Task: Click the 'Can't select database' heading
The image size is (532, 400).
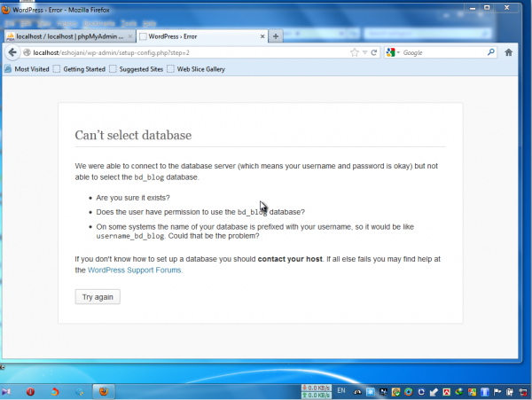Action: [x=133, y=135]
